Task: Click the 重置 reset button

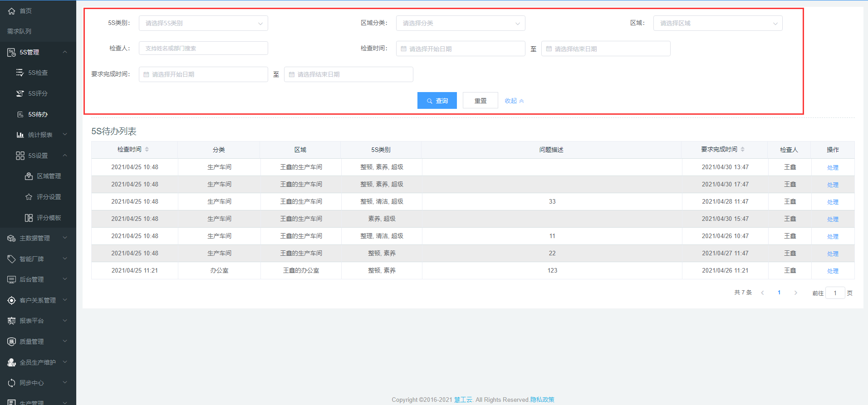Action: pyautogui.click(x=480, y=101)
